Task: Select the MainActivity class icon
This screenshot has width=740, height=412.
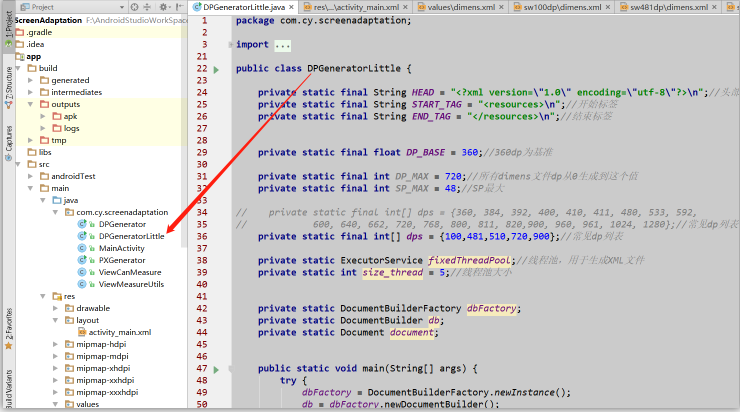Action: (82, 248)
